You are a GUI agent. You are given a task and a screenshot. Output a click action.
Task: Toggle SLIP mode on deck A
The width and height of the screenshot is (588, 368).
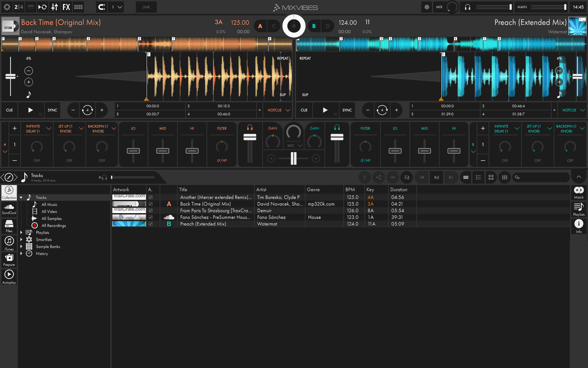click(283, 95)
